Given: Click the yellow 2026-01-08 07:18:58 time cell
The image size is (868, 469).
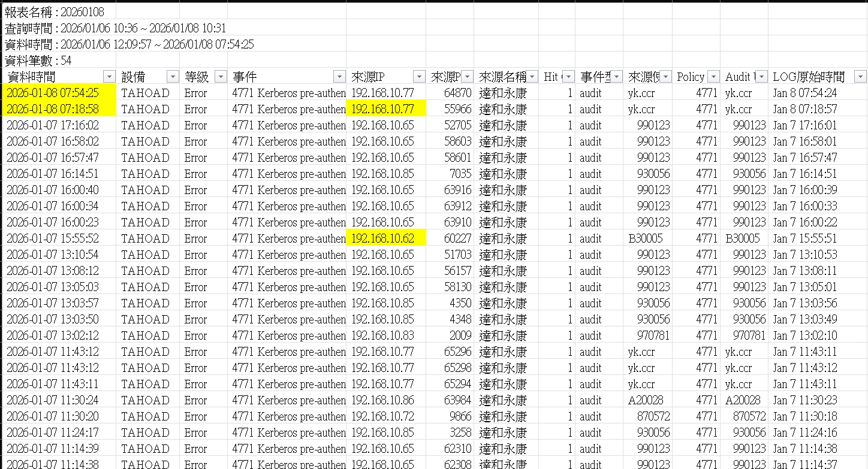Looking at the screenshot, I should coord(59,109).
